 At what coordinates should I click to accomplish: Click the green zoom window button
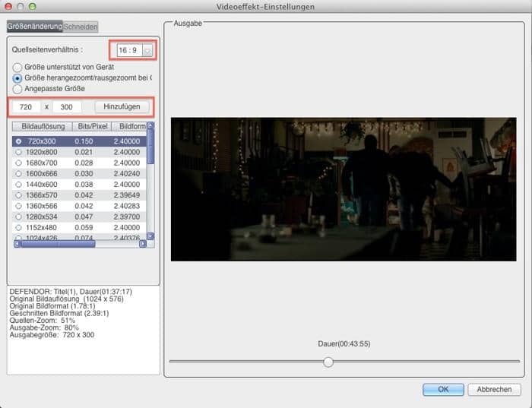[x=32, y=6]
